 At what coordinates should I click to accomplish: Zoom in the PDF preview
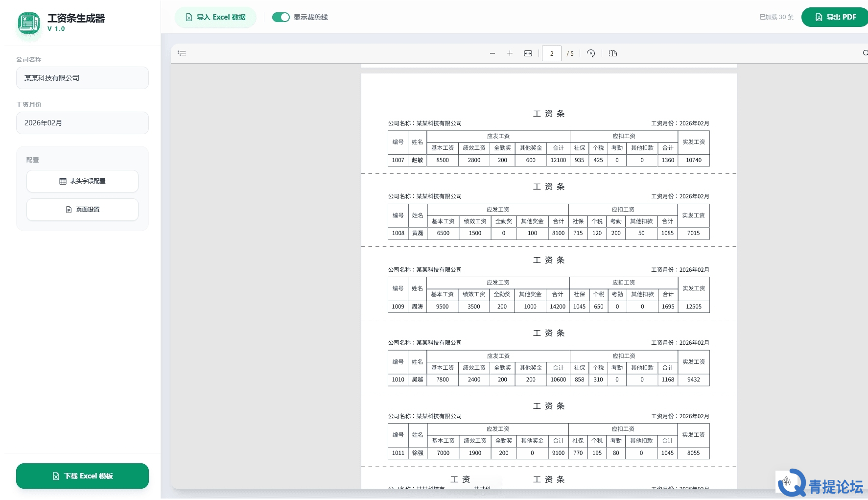(x=510, y=53)
